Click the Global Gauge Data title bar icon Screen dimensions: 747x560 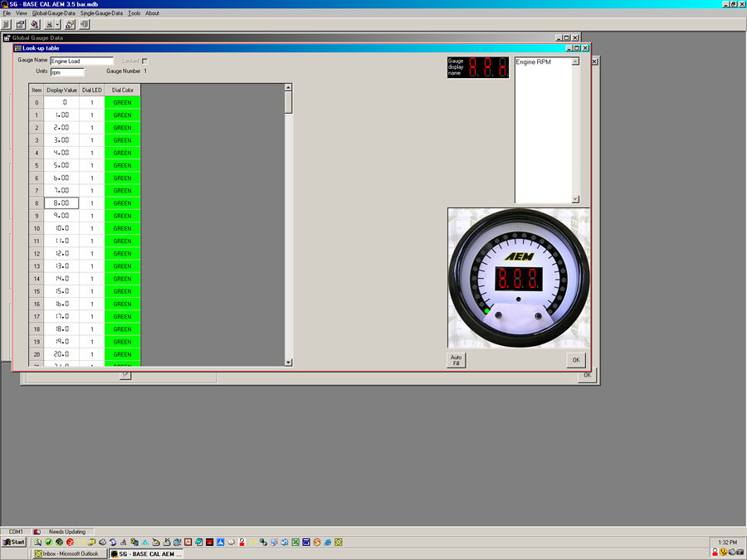coord(7,37)
